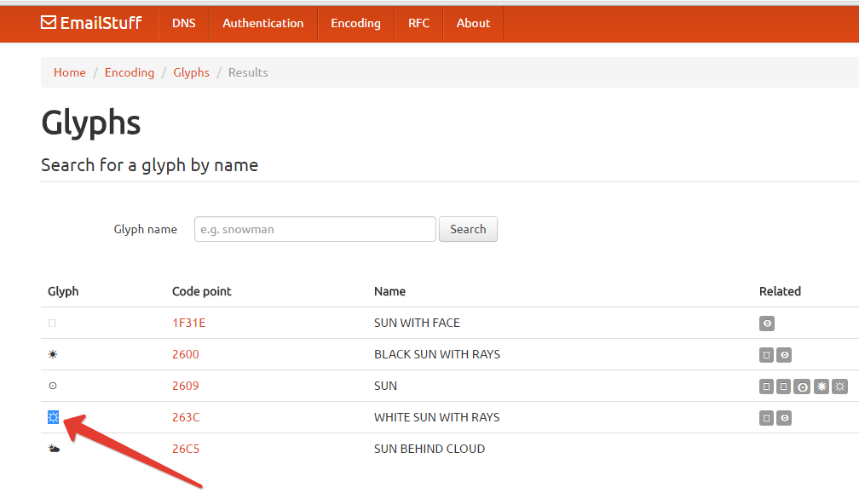Go to EmailStuff home via brand name
This screenshot has height=504, width=859.
click(101, 23)
